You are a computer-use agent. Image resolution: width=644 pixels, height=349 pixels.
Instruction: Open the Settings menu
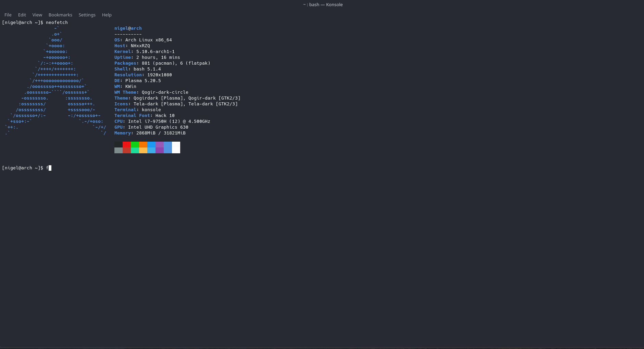(87, 15)
